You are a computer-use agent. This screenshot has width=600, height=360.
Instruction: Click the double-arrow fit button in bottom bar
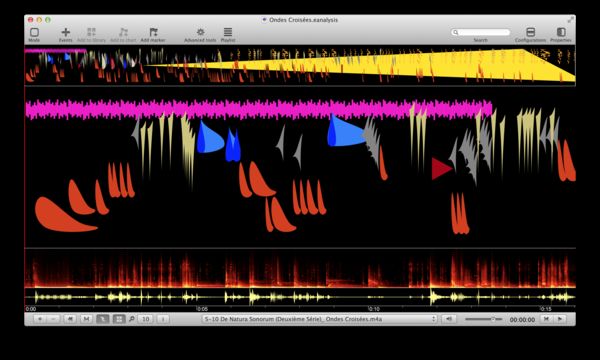70,319
